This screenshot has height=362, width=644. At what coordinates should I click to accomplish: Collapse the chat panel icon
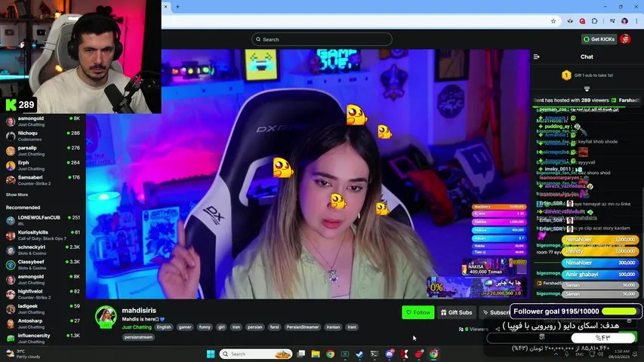536,57
